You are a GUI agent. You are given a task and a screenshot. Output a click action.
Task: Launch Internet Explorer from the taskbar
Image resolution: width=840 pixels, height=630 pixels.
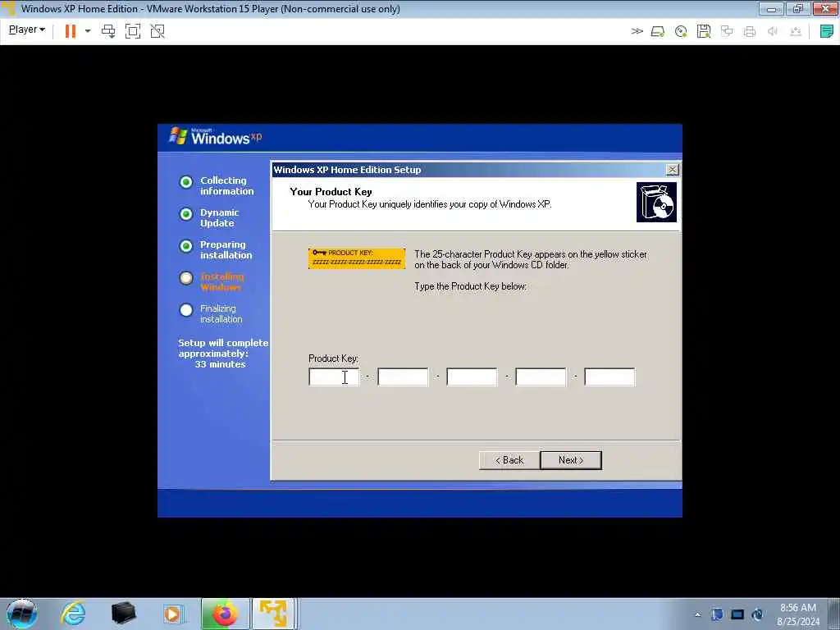coord(73,614)
